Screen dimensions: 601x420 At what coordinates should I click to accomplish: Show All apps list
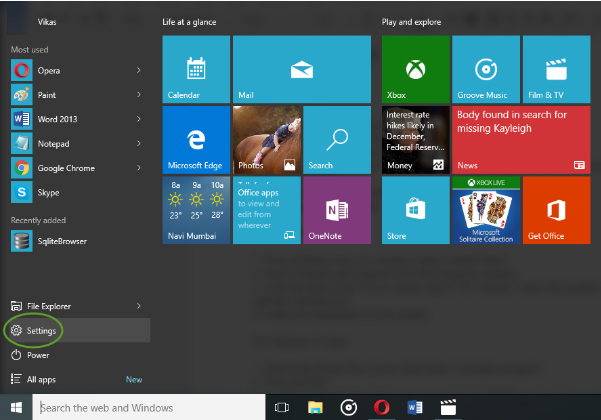coord(33,379)
